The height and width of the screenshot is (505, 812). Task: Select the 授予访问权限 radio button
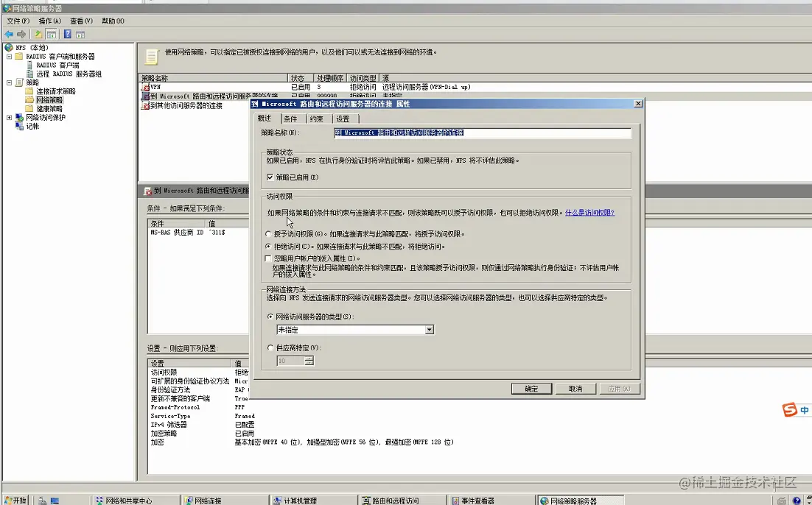pyautogui.click(x=268, y=234)
